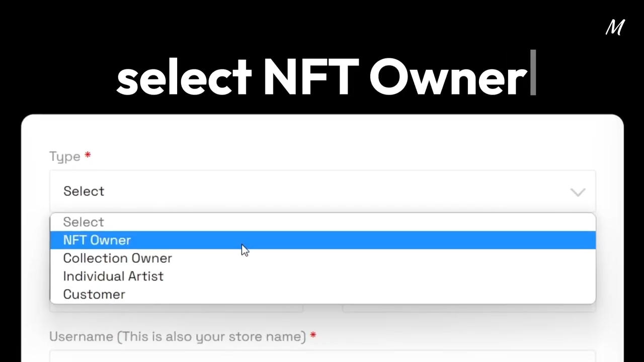Image resolution: width=644 pixels, height=362 pixels.
Task: Choose NFT Owner from the dropdown list
Action: point(97,240)
